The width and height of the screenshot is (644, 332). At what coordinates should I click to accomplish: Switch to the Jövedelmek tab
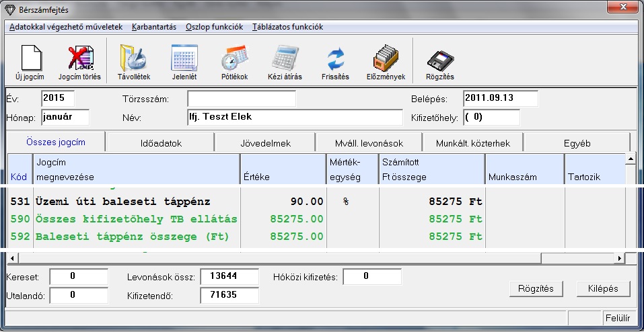point(265,143)
